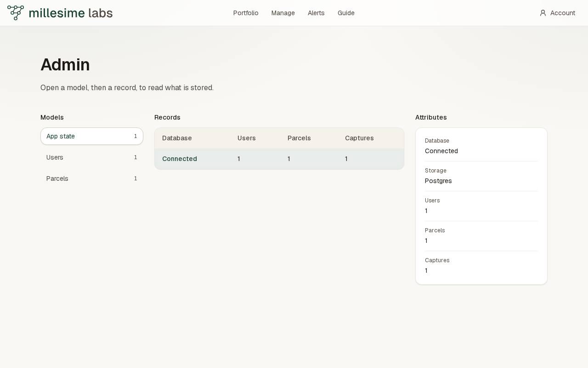
Task: Click the Connected value in Attributes
Action: coord(441,151)
